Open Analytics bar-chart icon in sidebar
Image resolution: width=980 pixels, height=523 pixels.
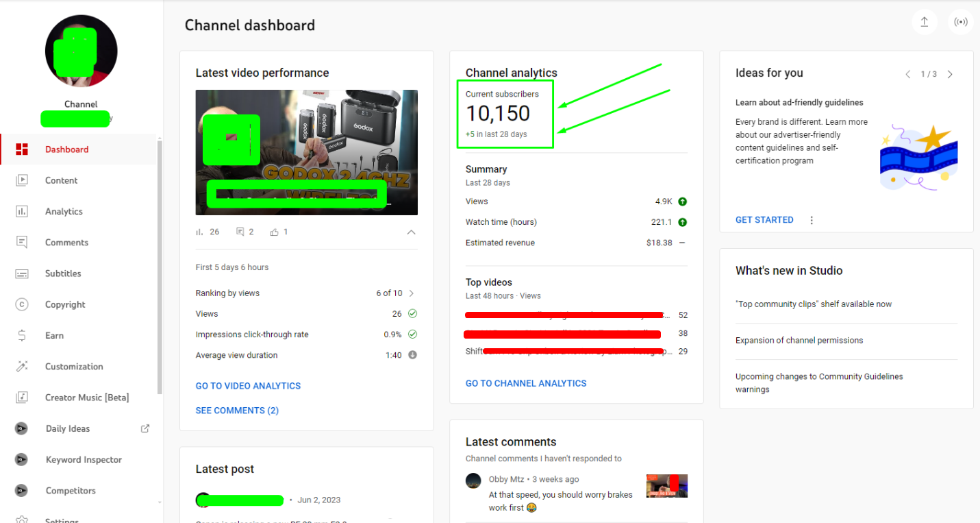pyautogui.click(x=22, y=211)
